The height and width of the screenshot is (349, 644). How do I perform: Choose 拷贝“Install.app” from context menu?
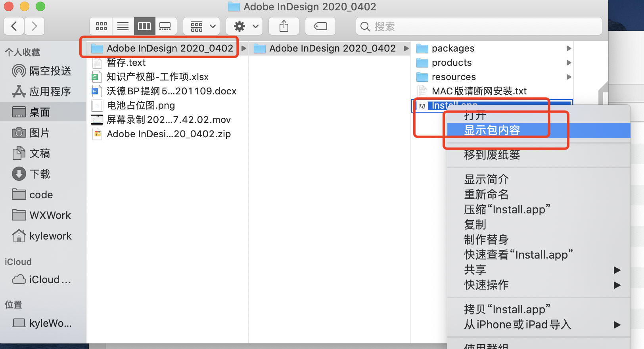(x=539, y=309)
